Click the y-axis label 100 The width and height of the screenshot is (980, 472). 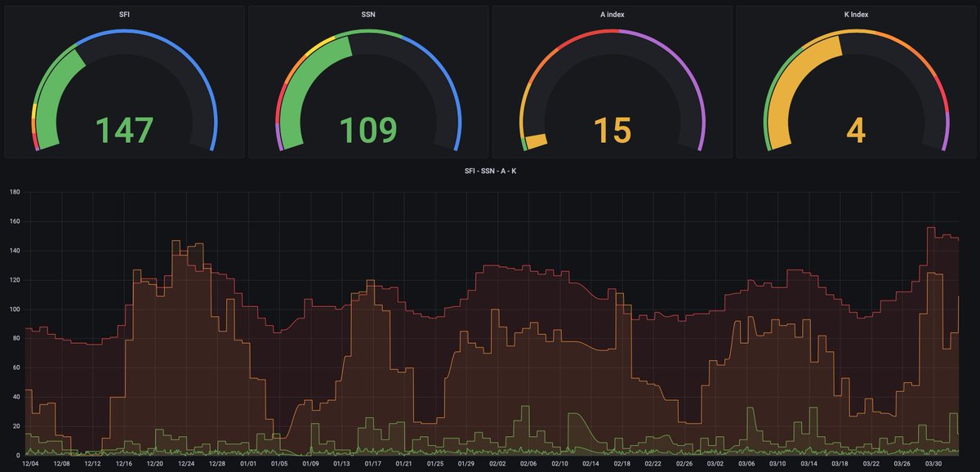point(14,309)
